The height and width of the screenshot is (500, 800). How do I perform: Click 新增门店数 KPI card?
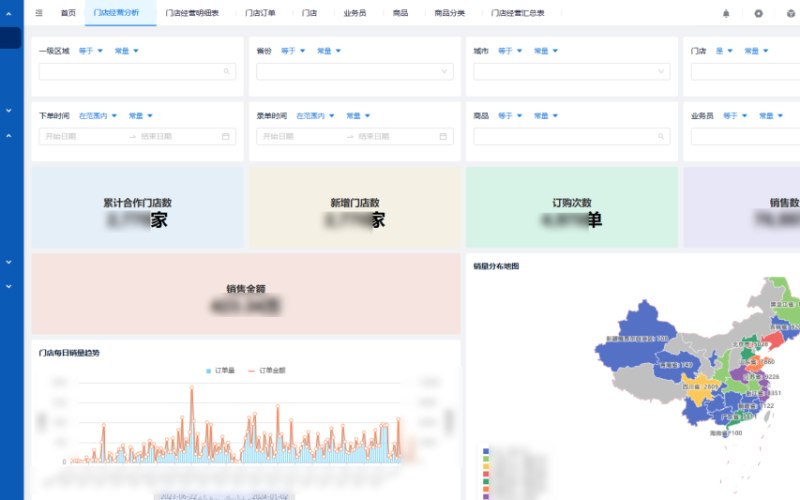(355, 207)
